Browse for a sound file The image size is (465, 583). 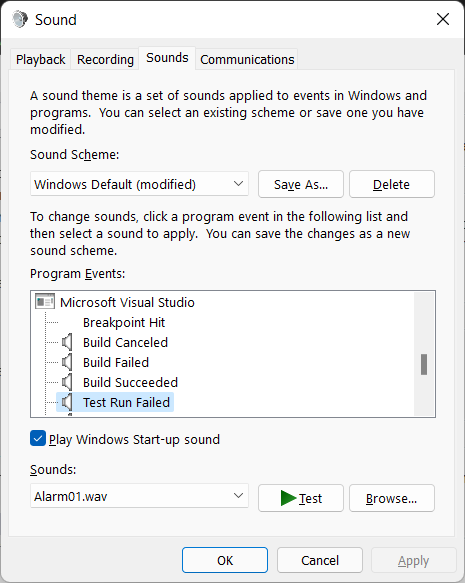pyautogui.click(x=392, y=498)
